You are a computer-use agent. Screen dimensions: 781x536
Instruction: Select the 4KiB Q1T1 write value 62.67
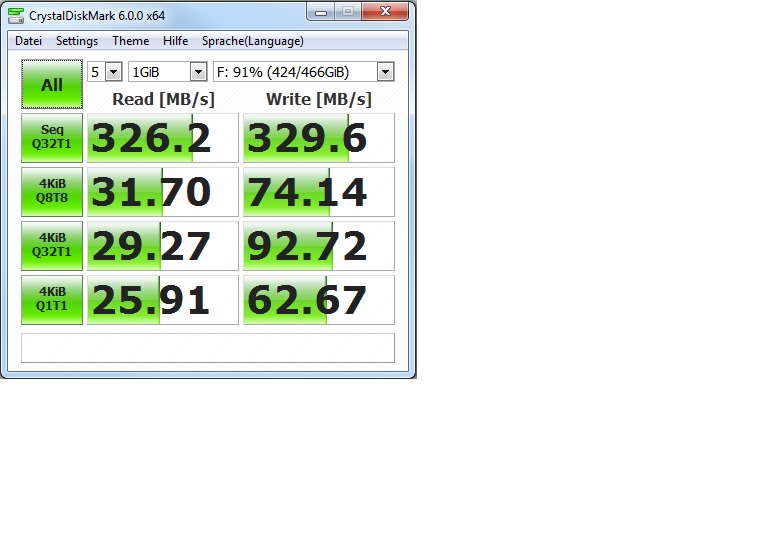pyautogui.click(x=319, y=300)
